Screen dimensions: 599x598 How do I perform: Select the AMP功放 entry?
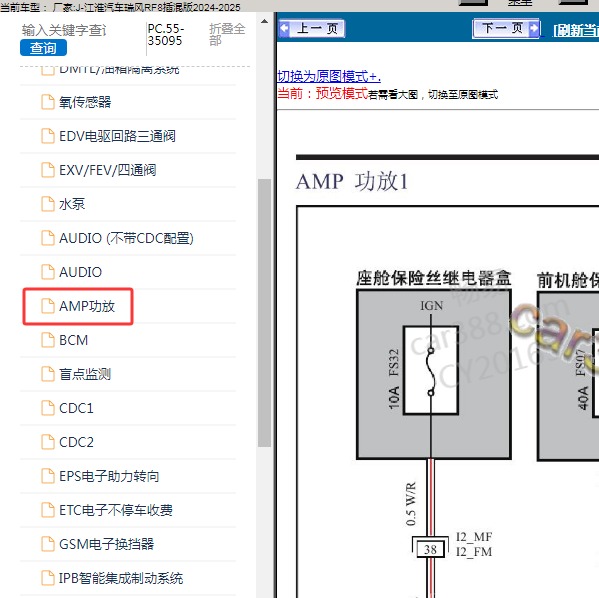click(87, 306)
